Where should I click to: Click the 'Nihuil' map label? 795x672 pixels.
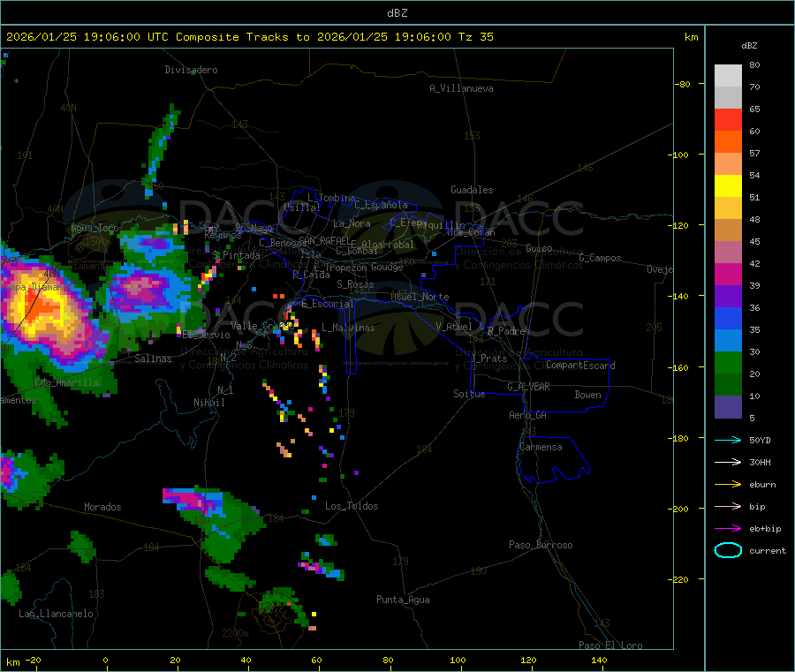209,403
